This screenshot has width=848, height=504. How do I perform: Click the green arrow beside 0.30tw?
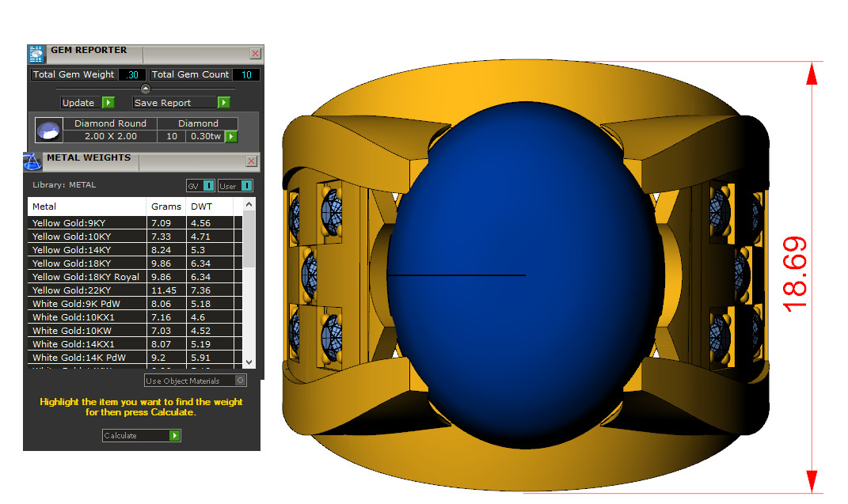(x=231, y=136)
